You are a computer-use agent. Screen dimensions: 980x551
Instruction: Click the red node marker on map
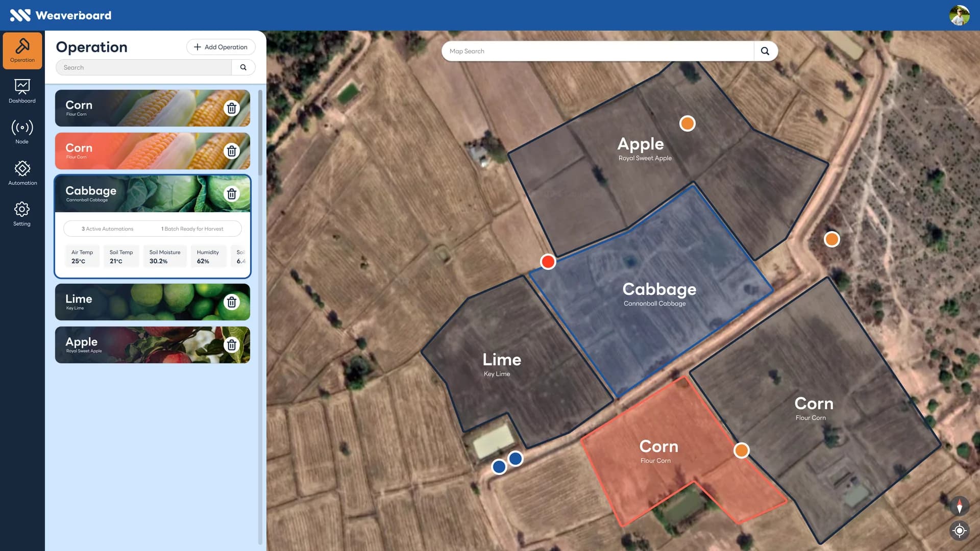click(548, 262)
